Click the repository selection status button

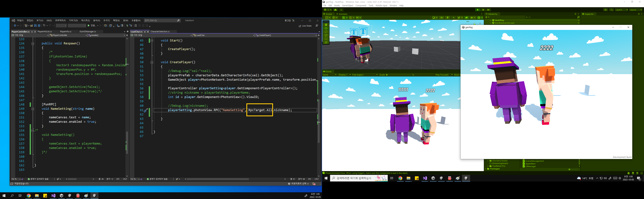tap(298, 184)
